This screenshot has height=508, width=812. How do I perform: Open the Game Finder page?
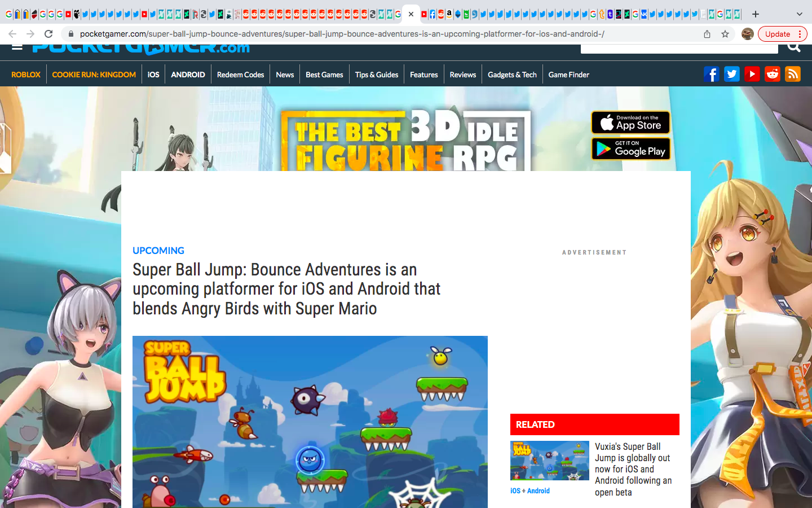(x=568, y=75)
